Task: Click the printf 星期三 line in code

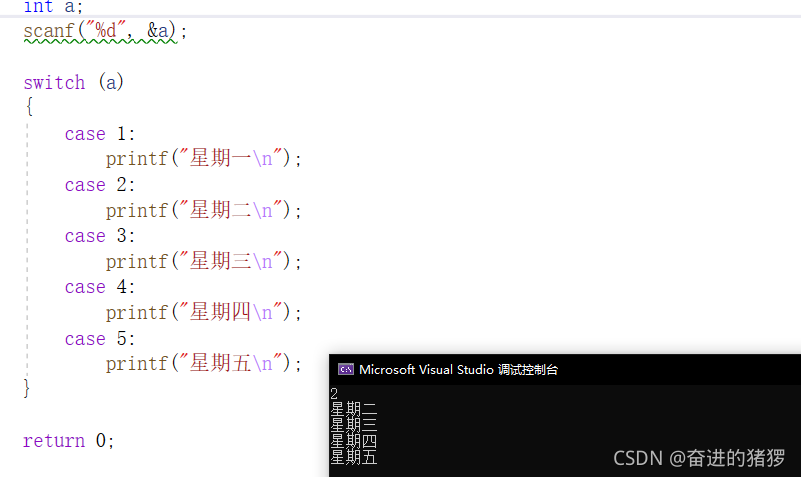Action: tap(204, 261)
